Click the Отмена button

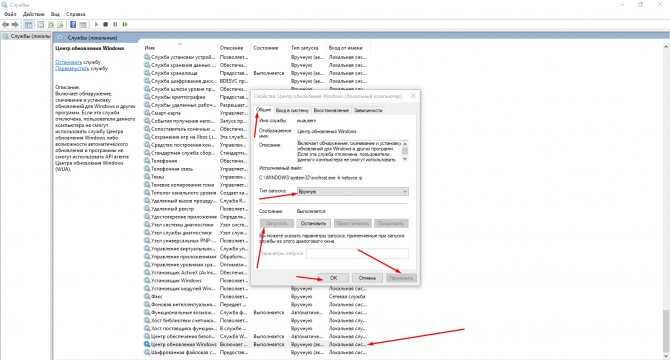click(x=367, y=278)
